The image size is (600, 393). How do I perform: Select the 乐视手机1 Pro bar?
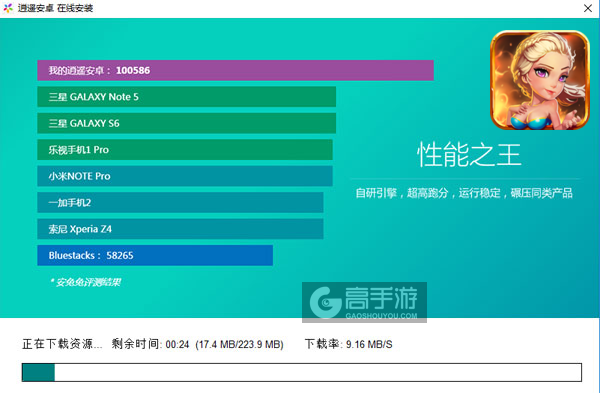185,150
